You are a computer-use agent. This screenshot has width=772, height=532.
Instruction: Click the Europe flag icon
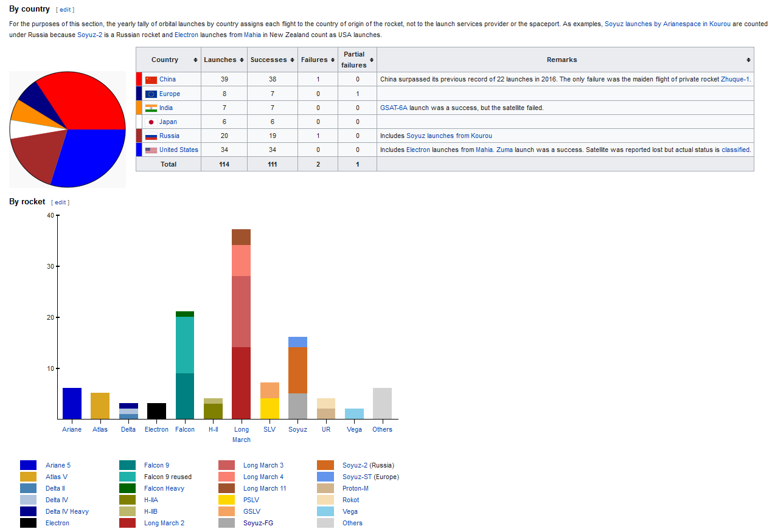point(151,94)
